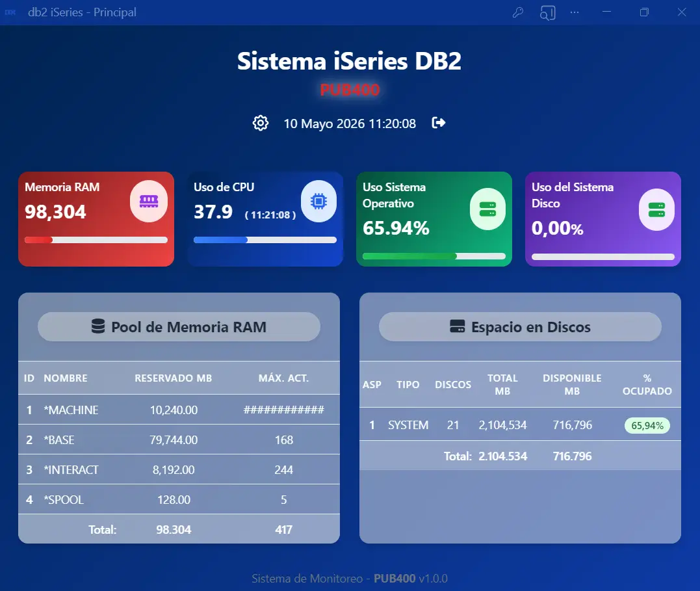Select the *BASE pool row name
700x591 pixels.
[x=59, y=440]
